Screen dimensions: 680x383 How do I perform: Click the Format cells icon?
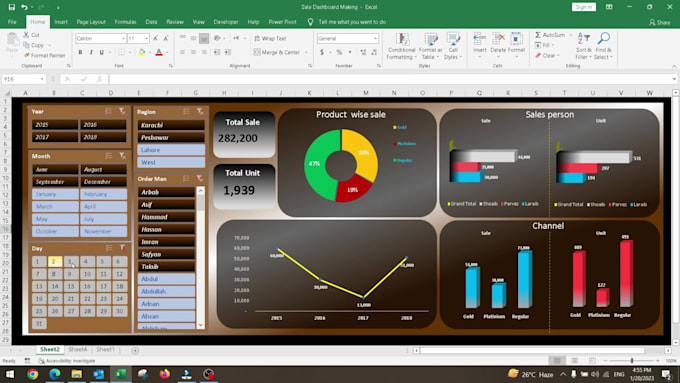click(516, 39)
